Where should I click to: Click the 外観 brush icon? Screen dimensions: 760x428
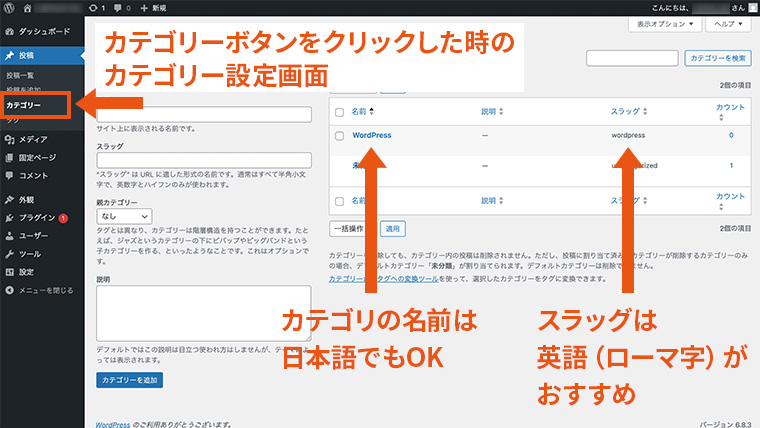point(9,200)
